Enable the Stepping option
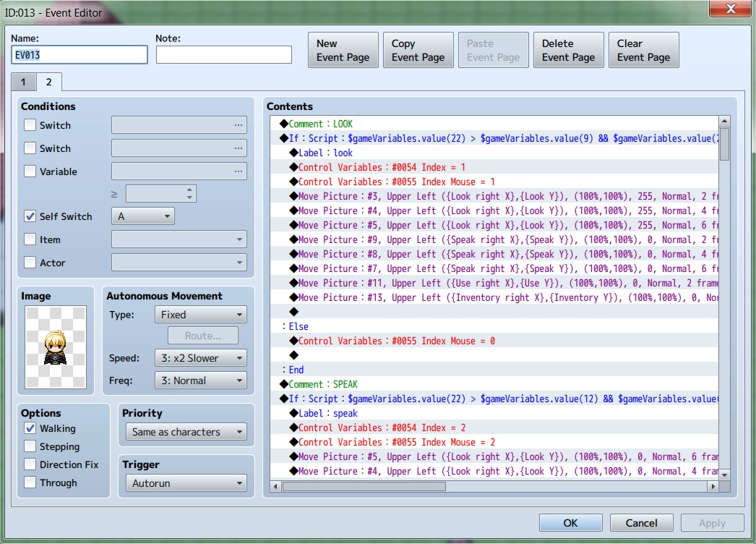This screenshot has width=756, height=544. 30,446
